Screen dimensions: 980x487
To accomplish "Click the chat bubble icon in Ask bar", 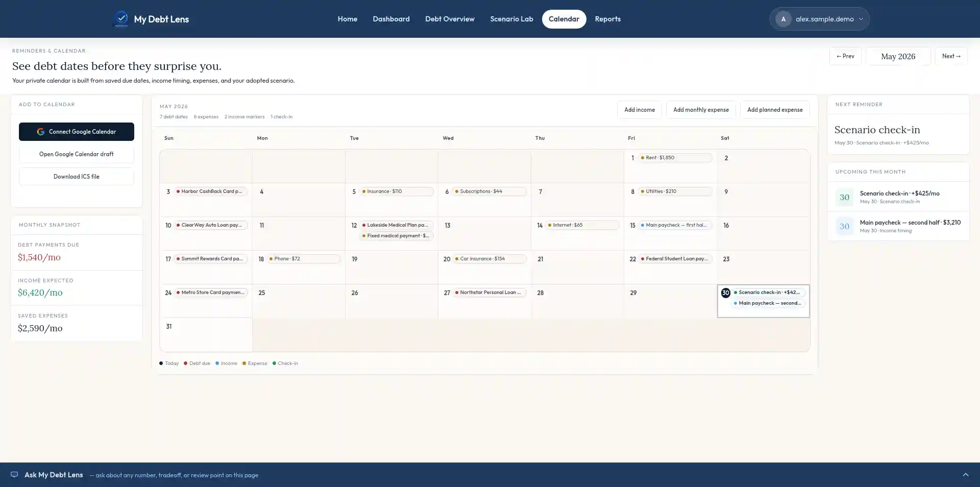I will pos(14,475).
